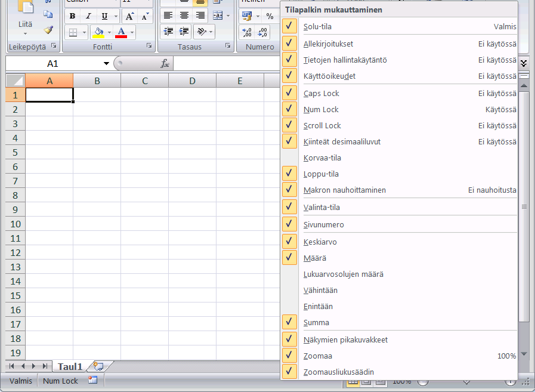Screen dimensions: 535x392
Task: Align text to the left
Action: (x=168, y=16)
